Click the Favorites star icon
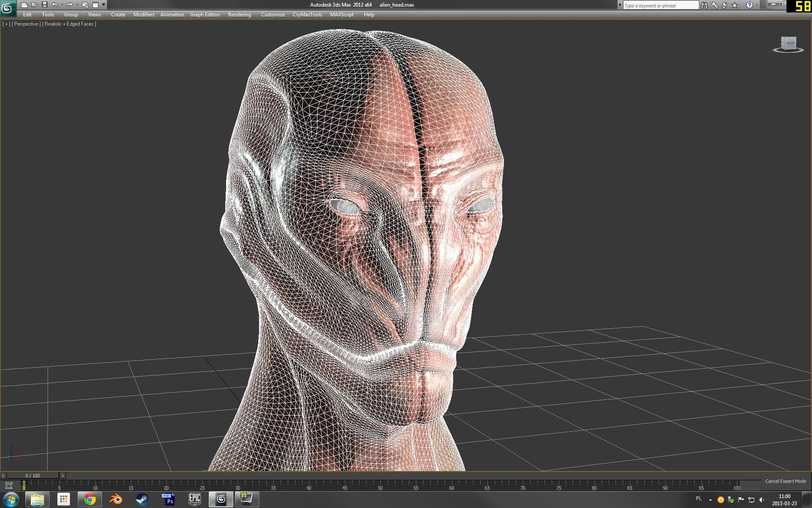The height and width of the screenshot is (508, 812). [x=735, y=5]
